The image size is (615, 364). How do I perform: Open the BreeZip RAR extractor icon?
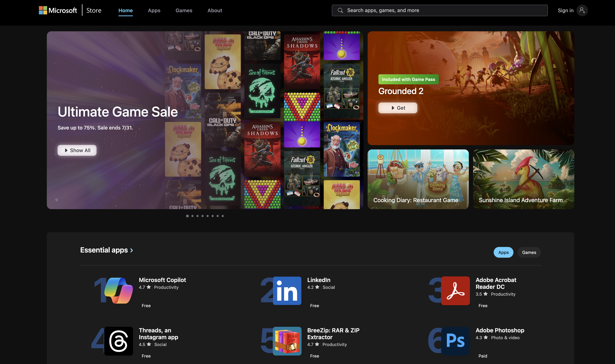pos(287,341)
